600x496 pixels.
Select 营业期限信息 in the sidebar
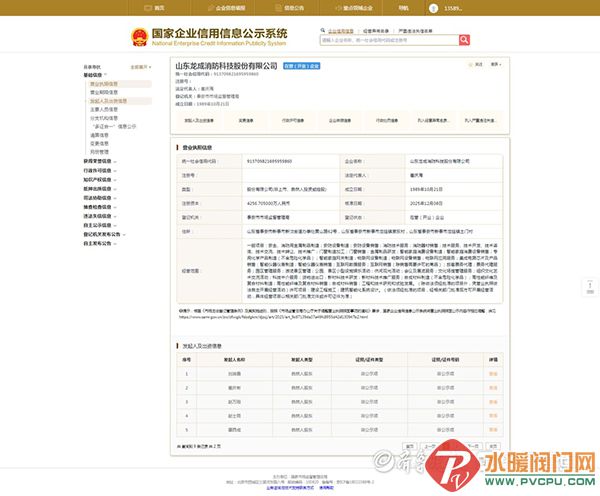[x=104, y=92]
